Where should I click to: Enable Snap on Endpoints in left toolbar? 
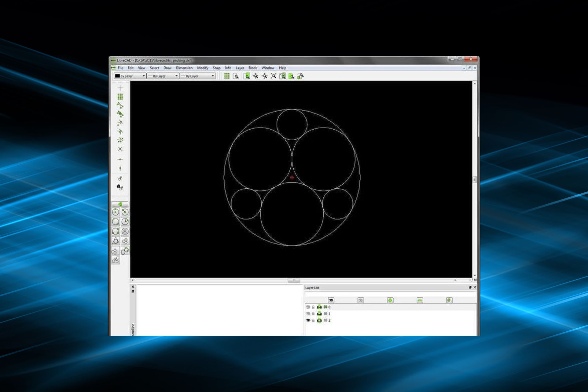point(120,105)
